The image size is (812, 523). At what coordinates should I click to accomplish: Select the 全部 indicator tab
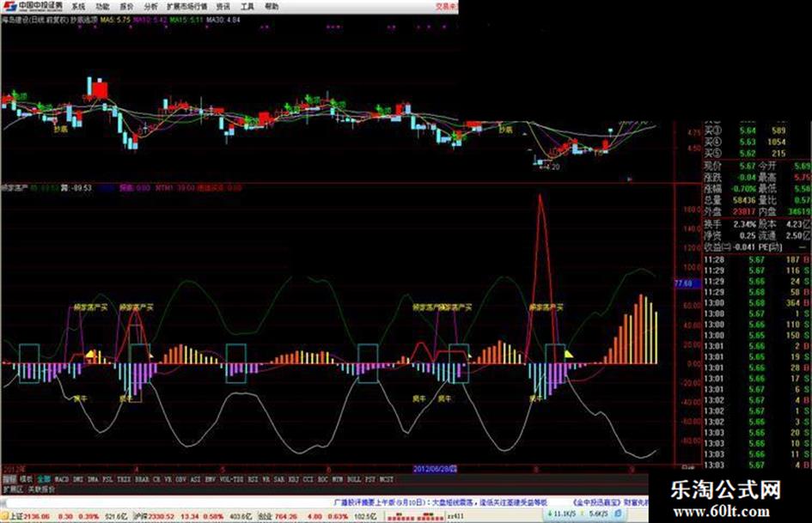(44, 479)
